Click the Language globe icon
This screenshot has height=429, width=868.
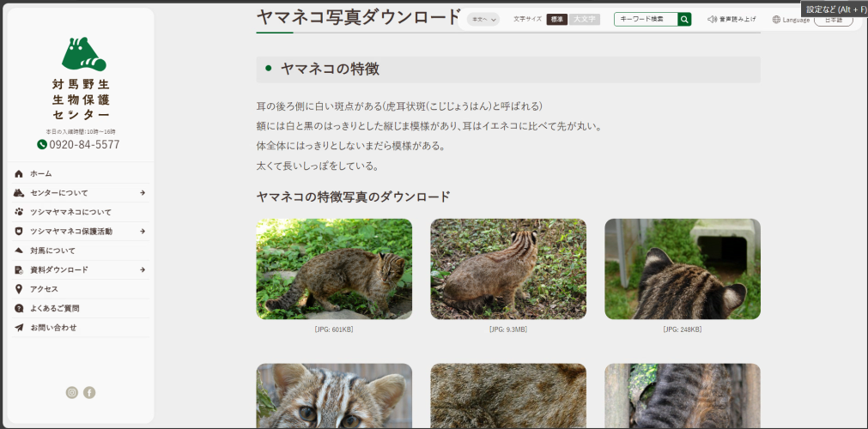coord(776,20)
